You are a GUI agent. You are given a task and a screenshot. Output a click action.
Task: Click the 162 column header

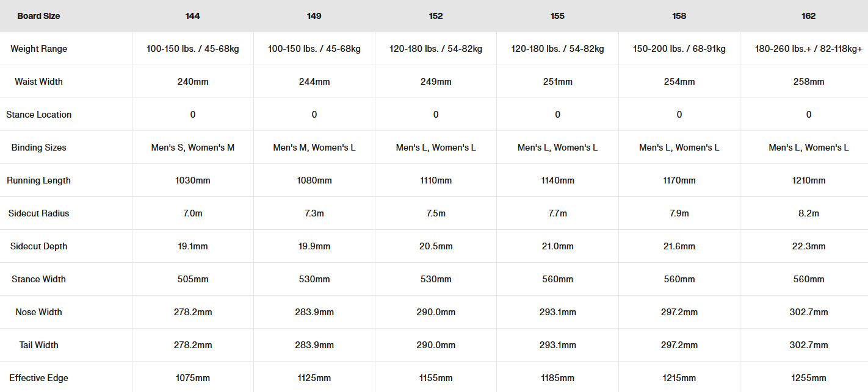(x=808, y=16)
